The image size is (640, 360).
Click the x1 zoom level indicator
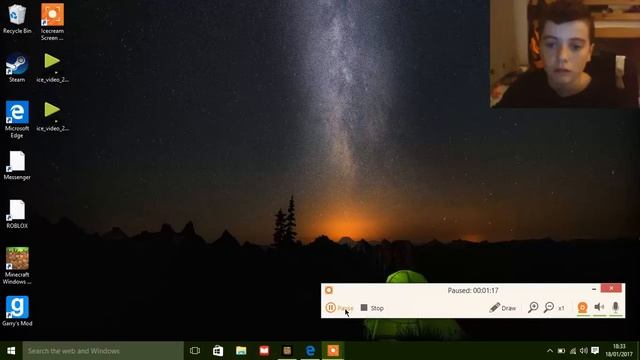(561, 308)
